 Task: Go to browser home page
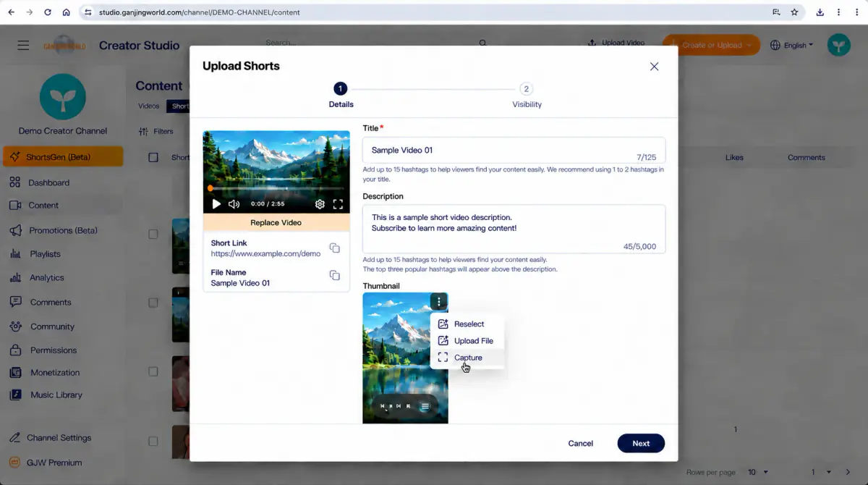67,12
